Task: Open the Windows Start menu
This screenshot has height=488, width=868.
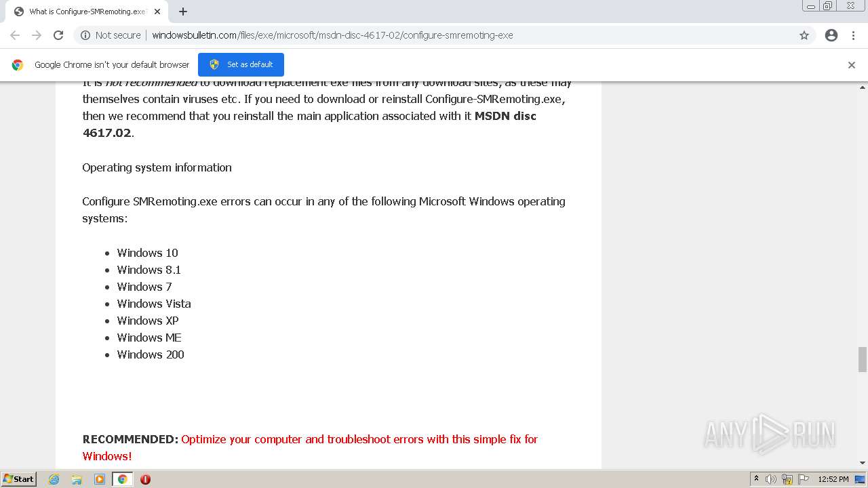Action: 18,479
